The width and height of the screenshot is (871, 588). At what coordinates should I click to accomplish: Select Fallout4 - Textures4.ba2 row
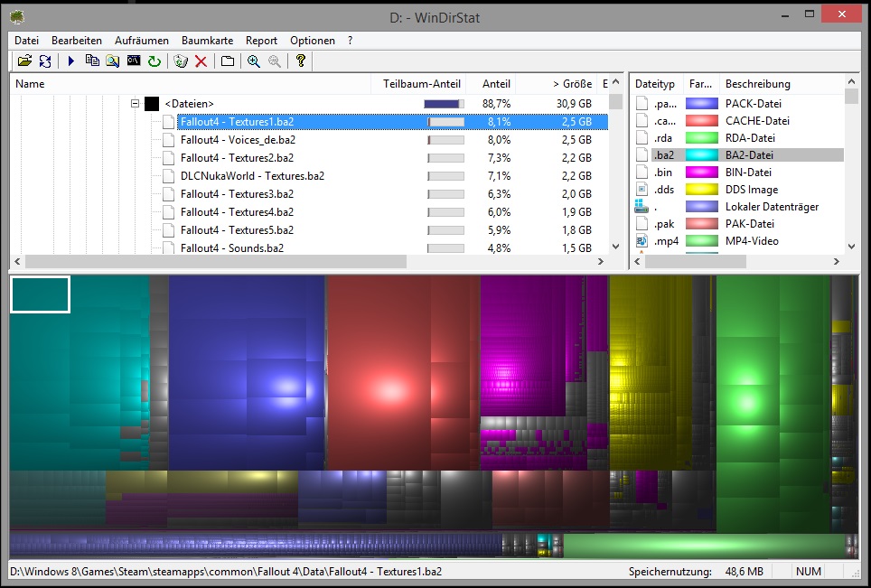click(x=379, y=212)
